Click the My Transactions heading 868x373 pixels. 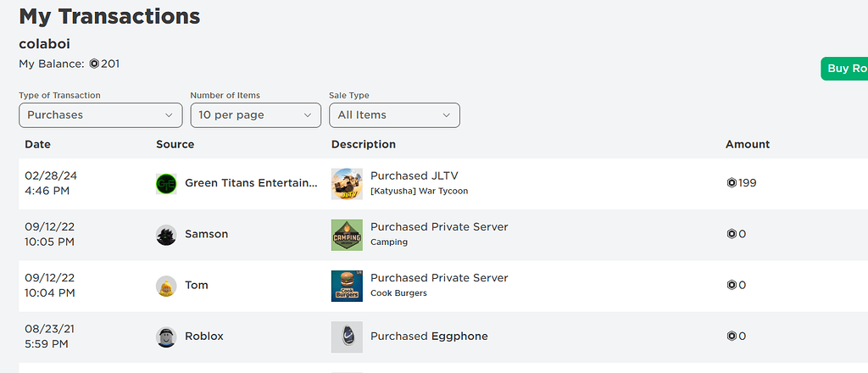[x=109, y=16]
